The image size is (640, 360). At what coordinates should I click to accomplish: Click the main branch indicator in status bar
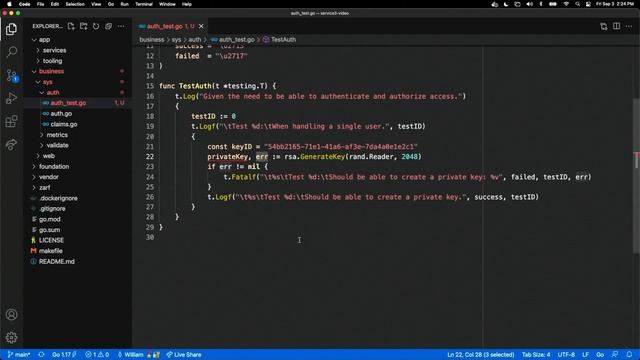tap(19, 355)
